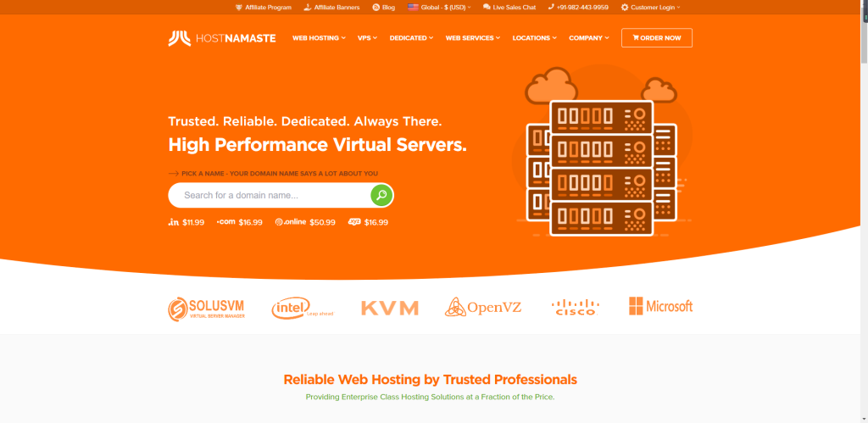Click 'Providing Enterprise Class Hosting Solutions' subtitle
This screenshot has width=868, height=423.
coord(430,397)
